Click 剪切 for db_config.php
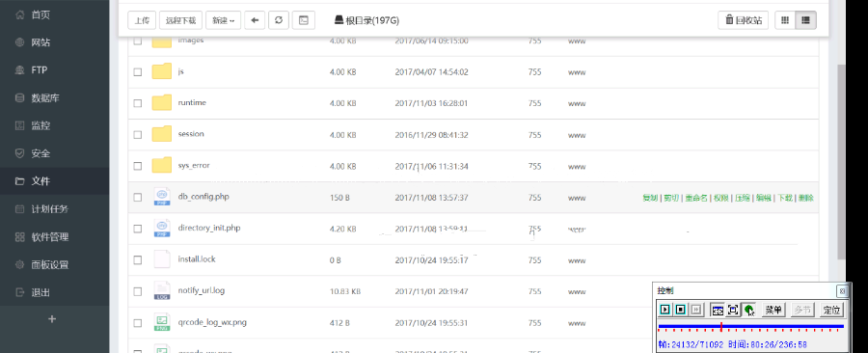Image resolution: width=868 pixels, height=353 pixels. click(671, 198)
